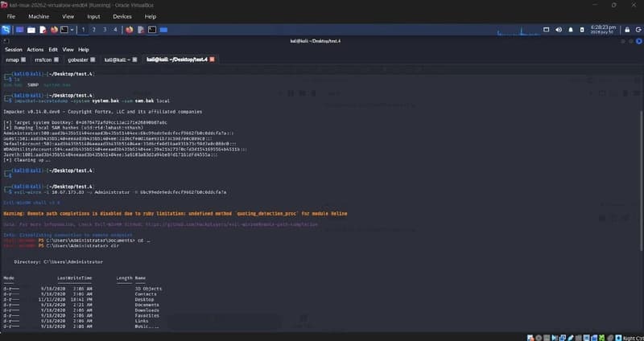Click the terminal vertical scrollbar

pyautogui.click(x=641, y=181)
